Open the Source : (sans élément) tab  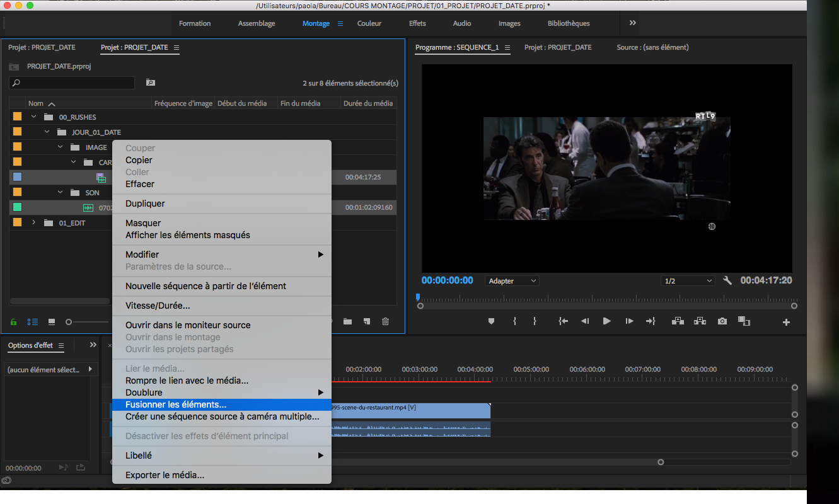click(652, 47)
